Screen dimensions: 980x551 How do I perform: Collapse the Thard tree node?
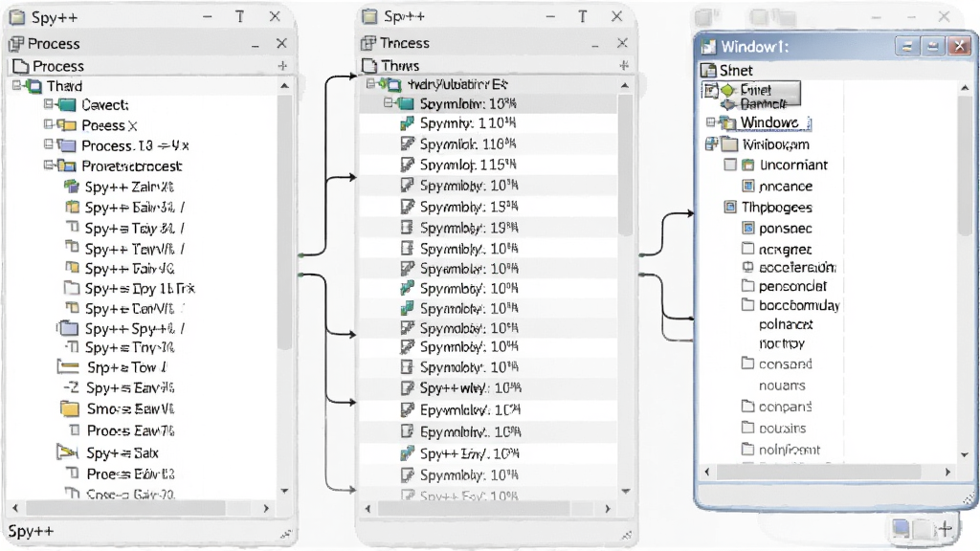click(17, 85)
